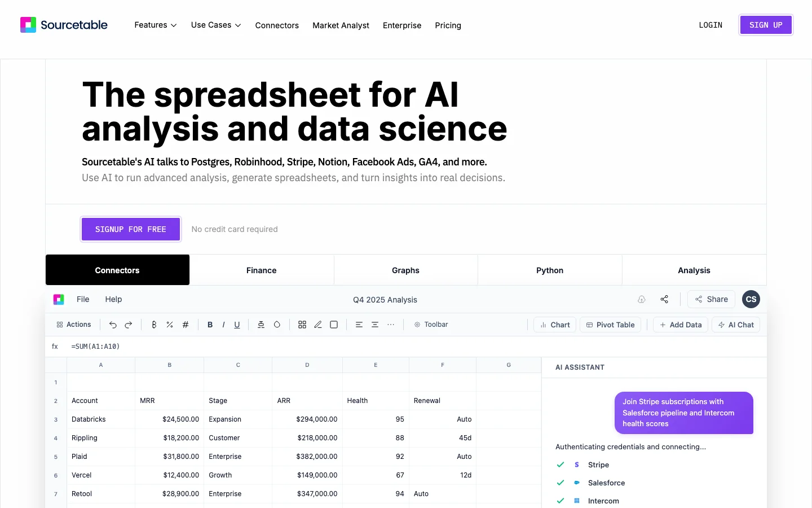Switch to the Finance tab
Screen dimensions: 812x508
[262, 270]
